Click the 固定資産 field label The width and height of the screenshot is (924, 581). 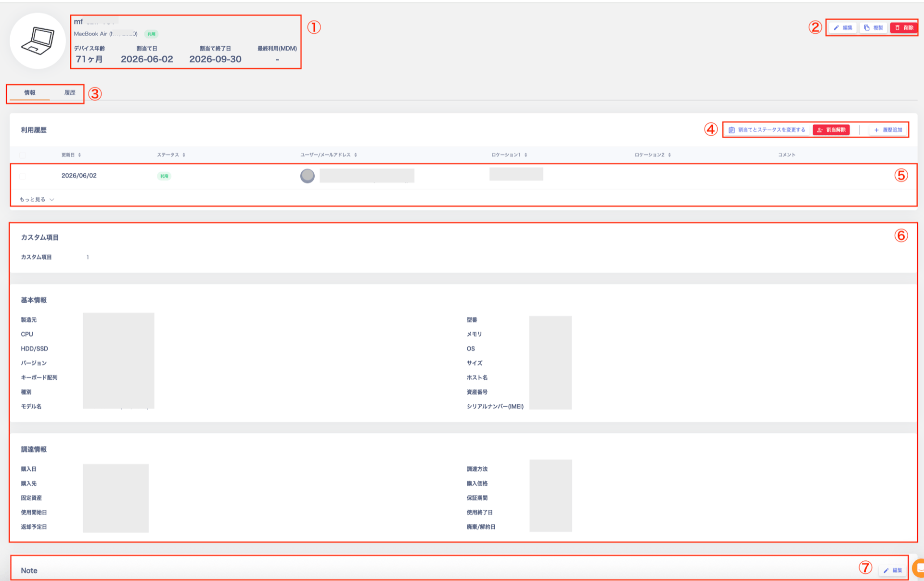click(x=31, y=498)
